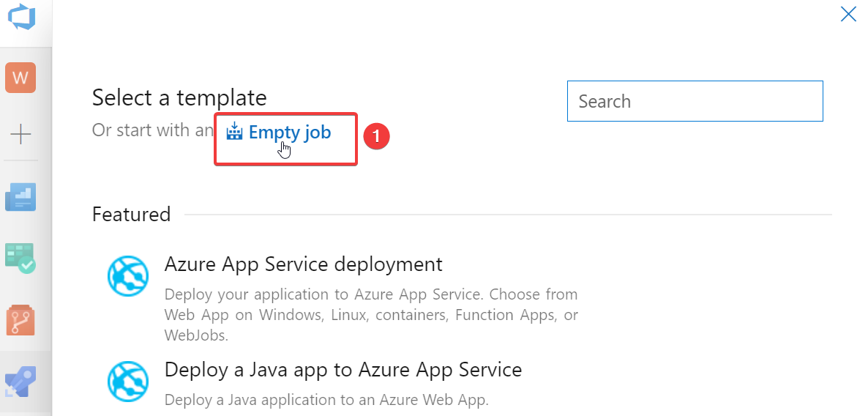Click the Azure App Service deployment description
Viewport: 868px width, 416px height.
[370, 315]
